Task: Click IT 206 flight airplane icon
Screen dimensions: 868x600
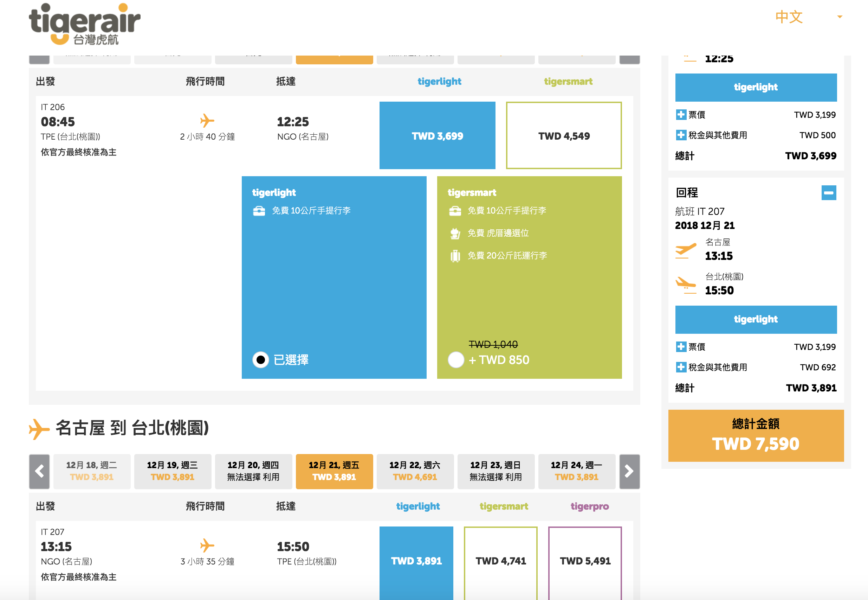Action: click(x=207, y=121)
